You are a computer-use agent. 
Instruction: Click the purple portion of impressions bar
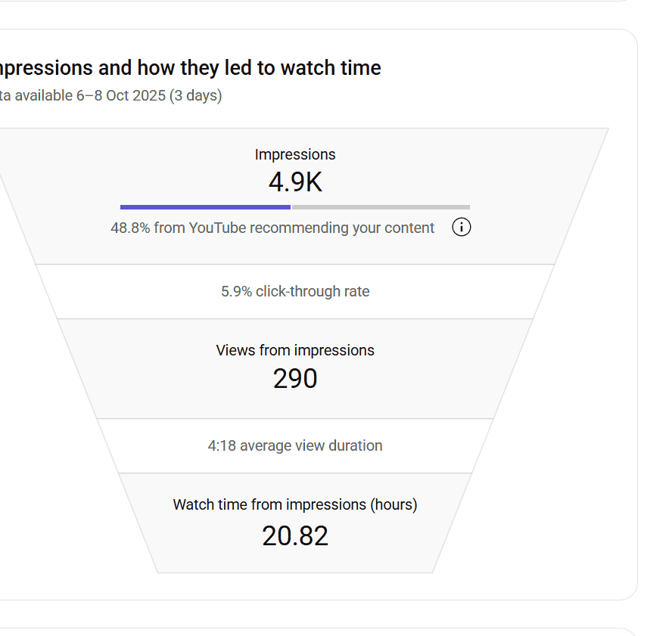(205, 206)
